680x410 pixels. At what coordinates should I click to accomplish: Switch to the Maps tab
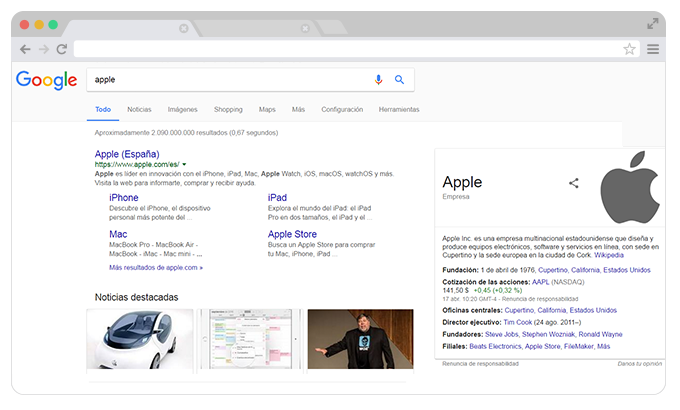(x=267, y=109)
